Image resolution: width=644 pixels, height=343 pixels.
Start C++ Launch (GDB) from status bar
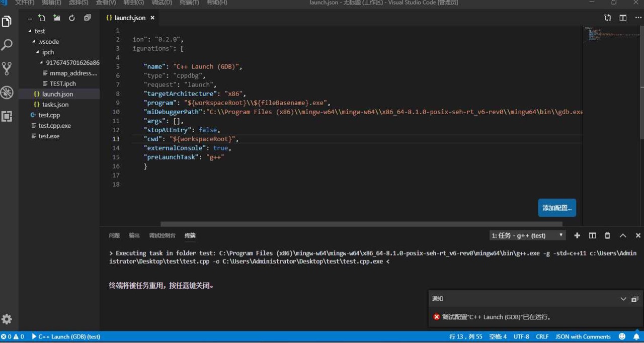pos(66,336)
